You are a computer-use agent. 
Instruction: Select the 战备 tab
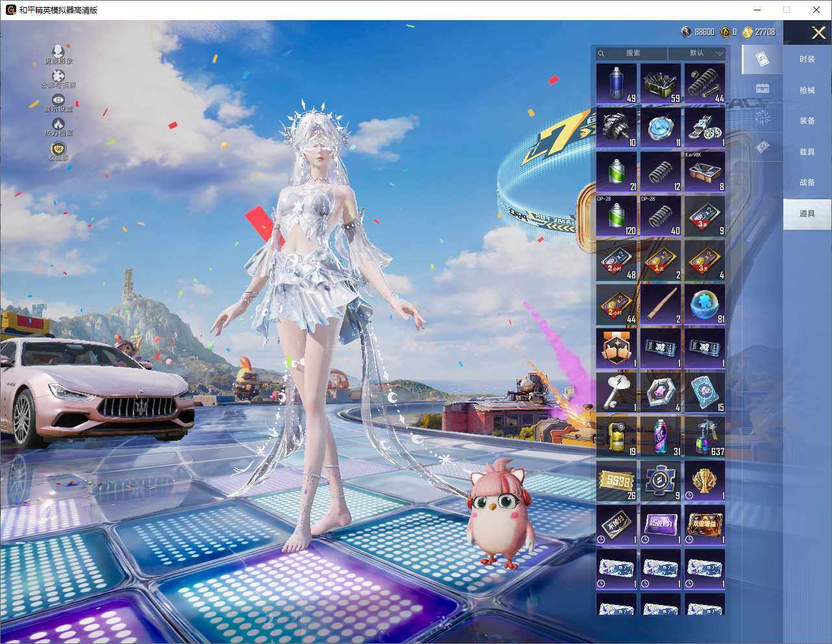807,182
